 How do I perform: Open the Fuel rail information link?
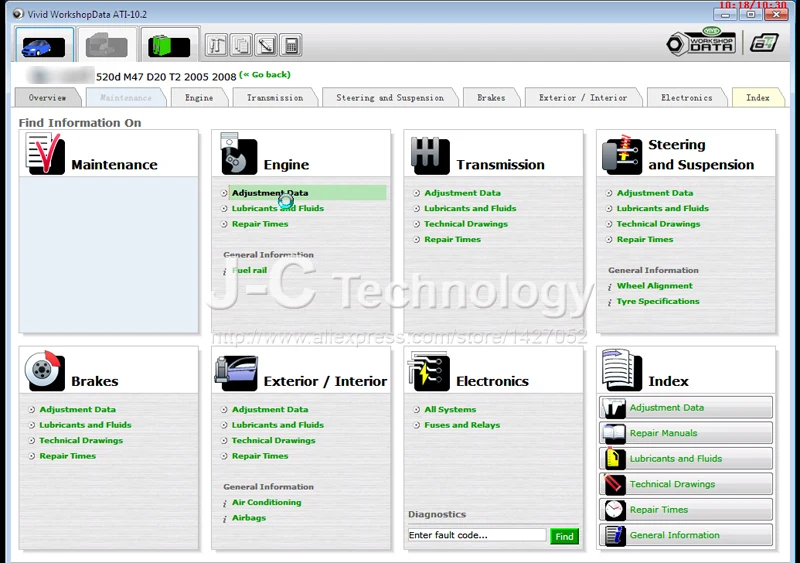coord(249,270)
